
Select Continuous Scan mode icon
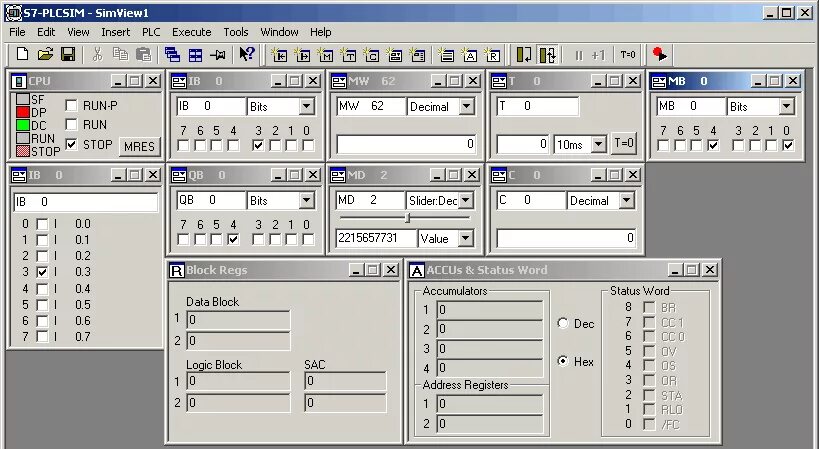pyautogui.click(x=547, y=54)
